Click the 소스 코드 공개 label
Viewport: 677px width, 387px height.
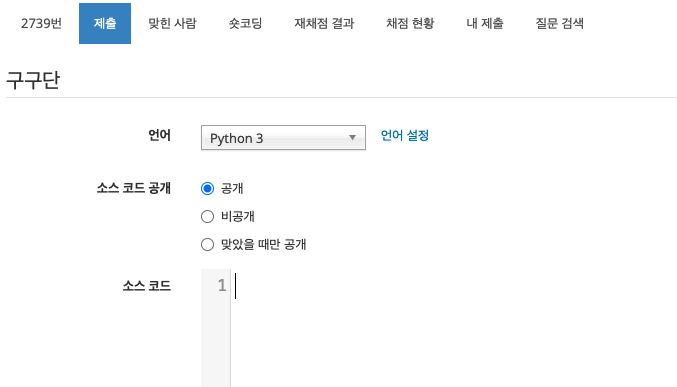(x=134, y=188)
